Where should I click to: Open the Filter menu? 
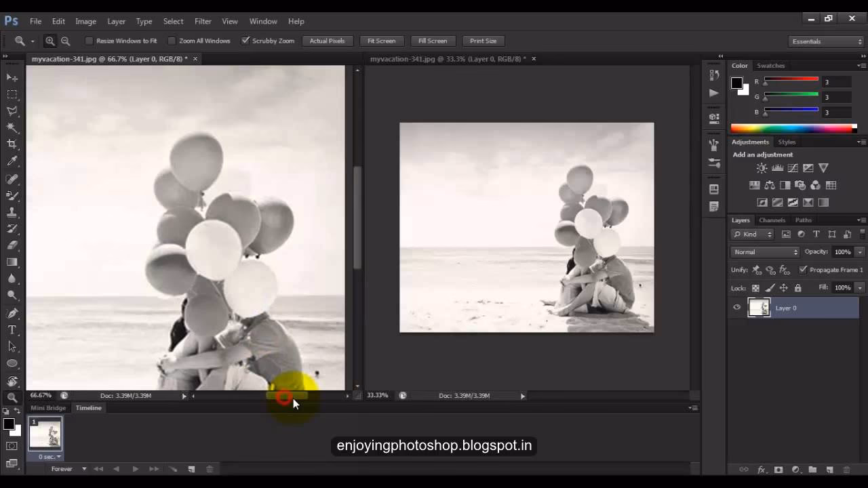203,21
